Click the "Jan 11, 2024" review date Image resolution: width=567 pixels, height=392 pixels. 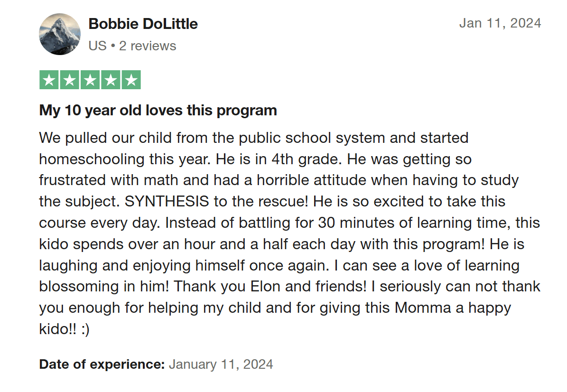500,23
